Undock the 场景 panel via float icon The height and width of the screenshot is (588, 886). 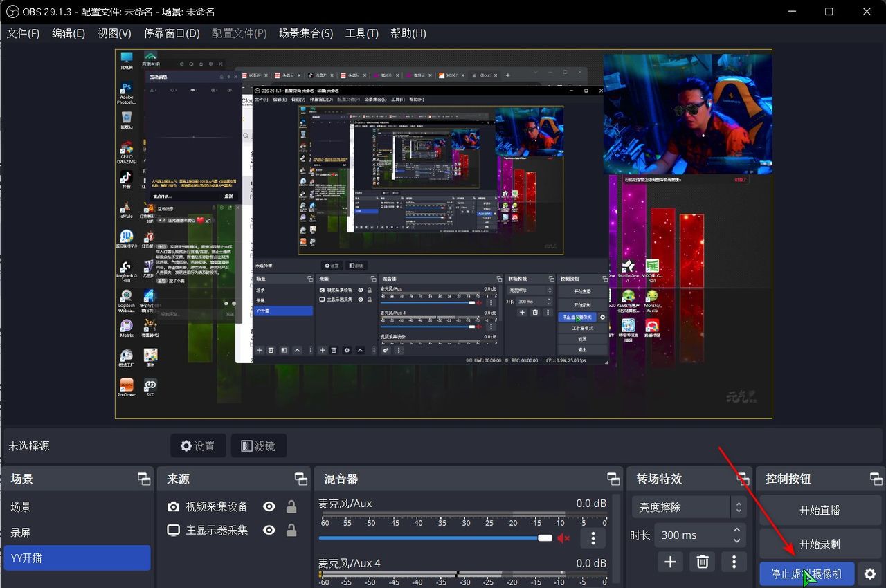coord(144,479)
